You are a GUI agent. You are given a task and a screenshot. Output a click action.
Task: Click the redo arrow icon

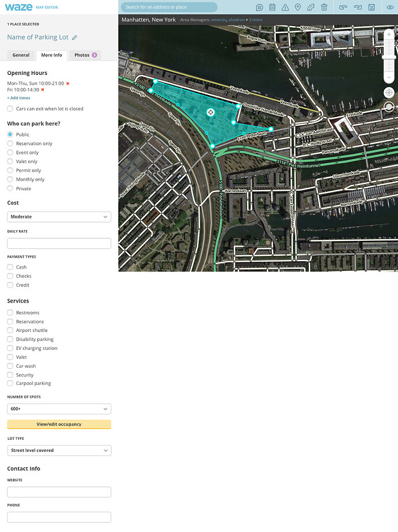pyautogui.click(x=358, y=7)
